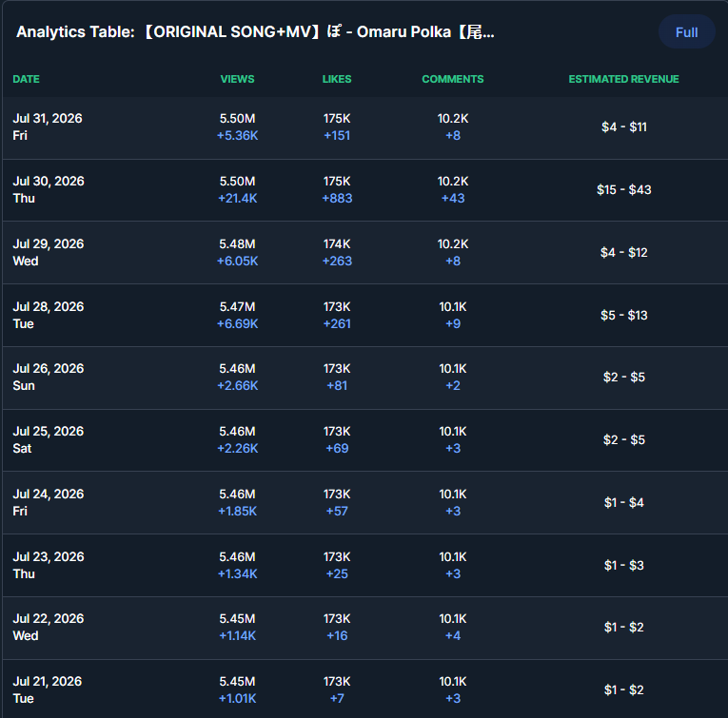Click the VIEWS column header

pyautogui.click(x=237, y=79)
